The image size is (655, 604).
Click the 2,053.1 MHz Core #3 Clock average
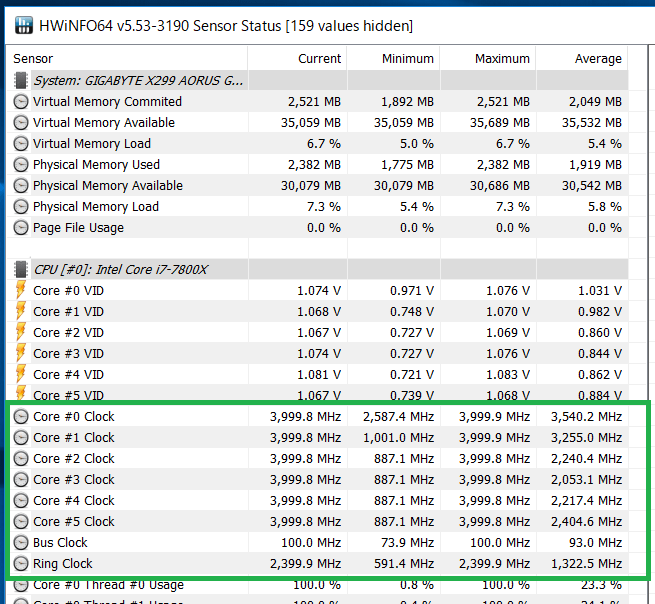pyautogui.click(x=586, y=480)
